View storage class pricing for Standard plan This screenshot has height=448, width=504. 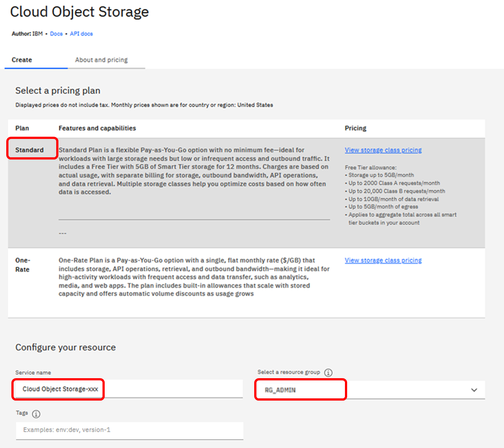(383, 150)
